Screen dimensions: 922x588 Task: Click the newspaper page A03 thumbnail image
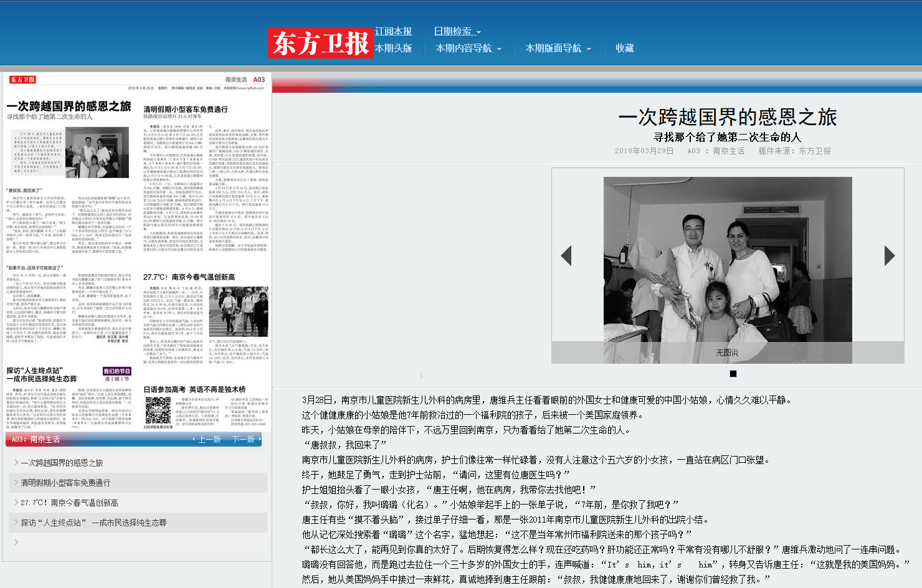pos(137,249)
